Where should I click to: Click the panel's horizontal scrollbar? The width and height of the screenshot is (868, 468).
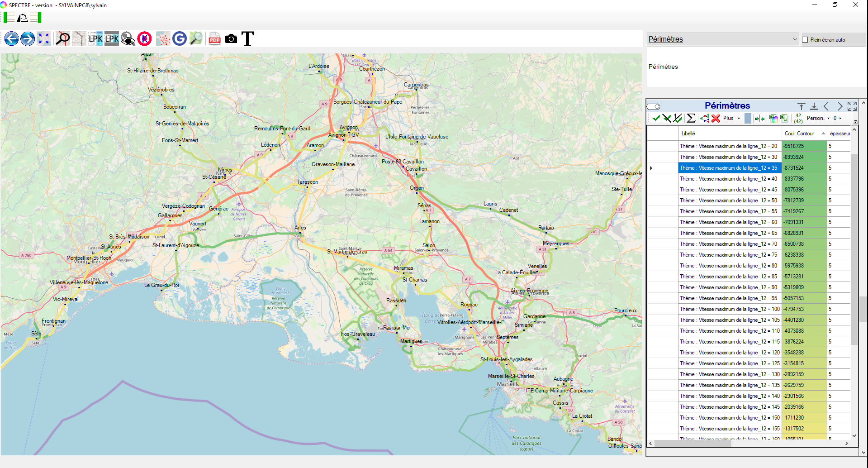(x=692, y=444)
